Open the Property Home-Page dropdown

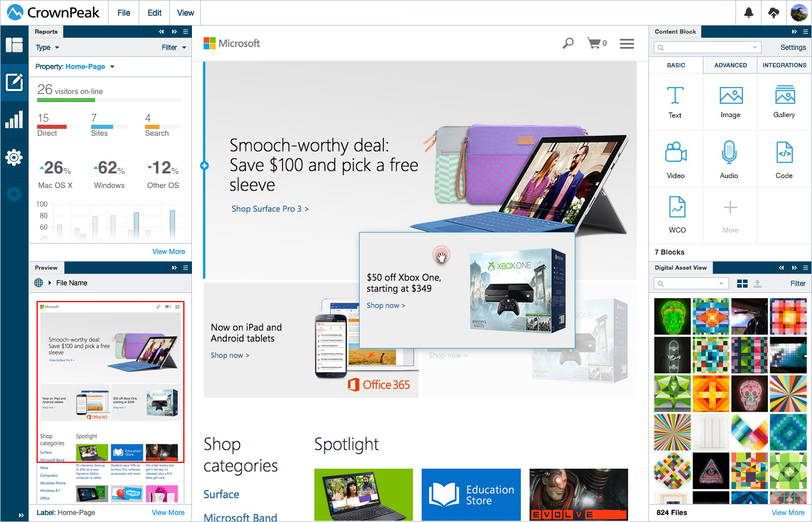75,67
